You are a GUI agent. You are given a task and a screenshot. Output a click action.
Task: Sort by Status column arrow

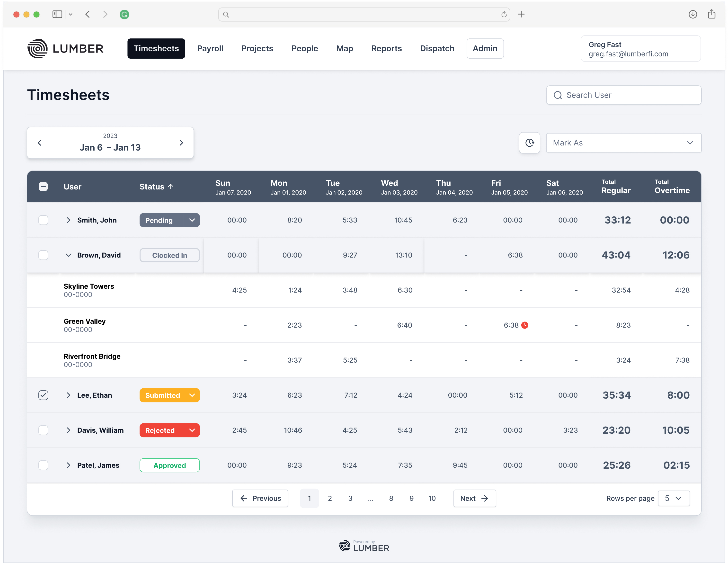click(171, 187)
